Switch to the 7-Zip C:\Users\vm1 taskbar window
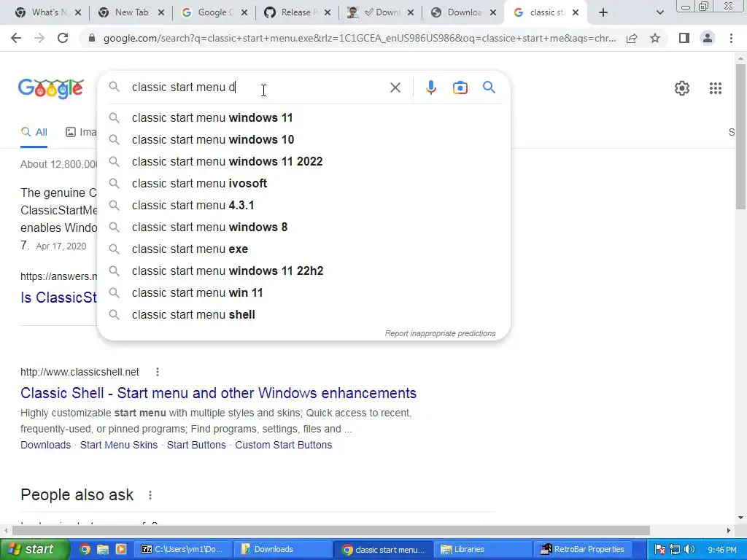 pos(185,549)
